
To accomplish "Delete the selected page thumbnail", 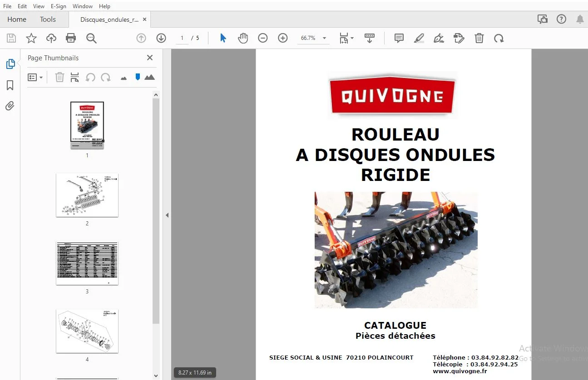I will 59,78.
